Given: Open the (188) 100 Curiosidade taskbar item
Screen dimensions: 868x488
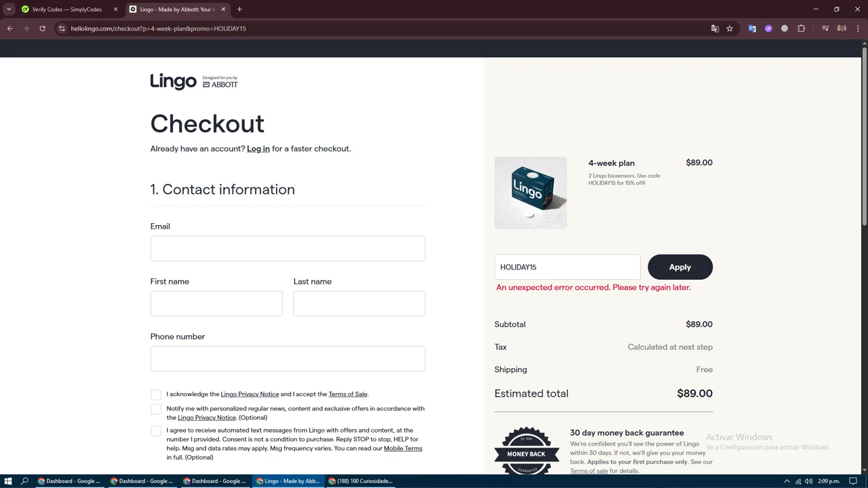Looking at the screenshot, I should point(361,481).
